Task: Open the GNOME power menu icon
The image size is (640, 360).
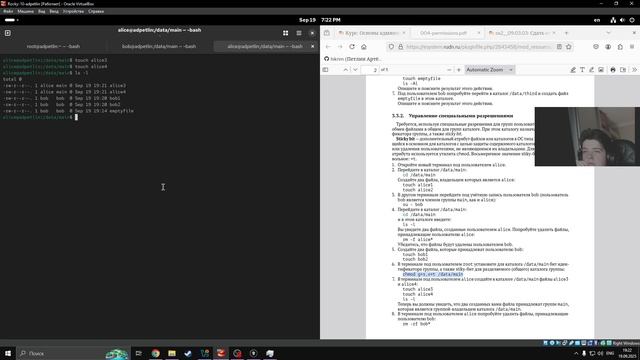Action: (x=632, y=20)
